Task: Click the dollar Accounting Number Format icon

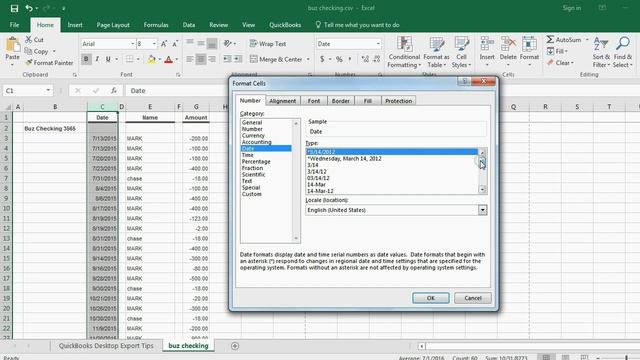Action: [x=322, y=59]
